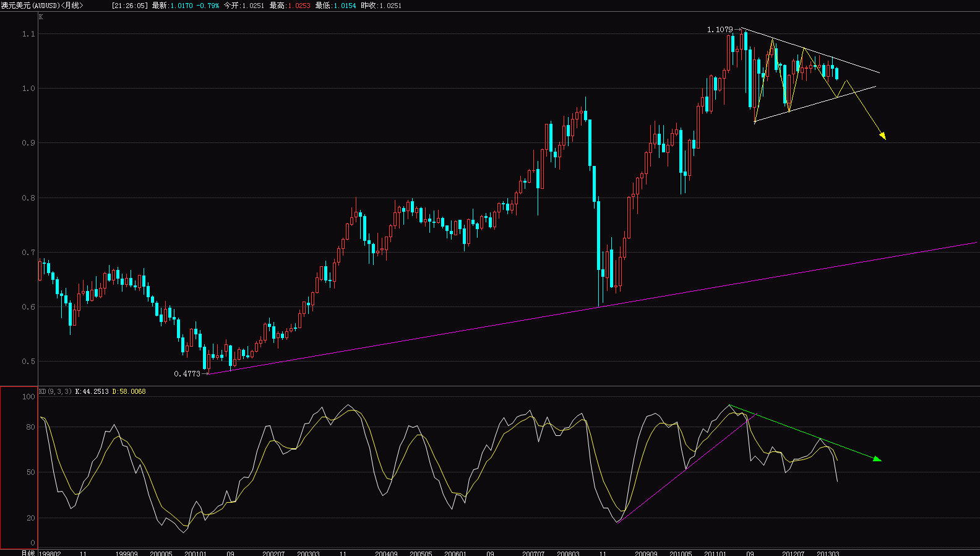Image resolution: width=980 pixels, height=556 pixels.
Task: Select the 80 level on KD axis
Action: pyautogui.click(x=31, y=427)
